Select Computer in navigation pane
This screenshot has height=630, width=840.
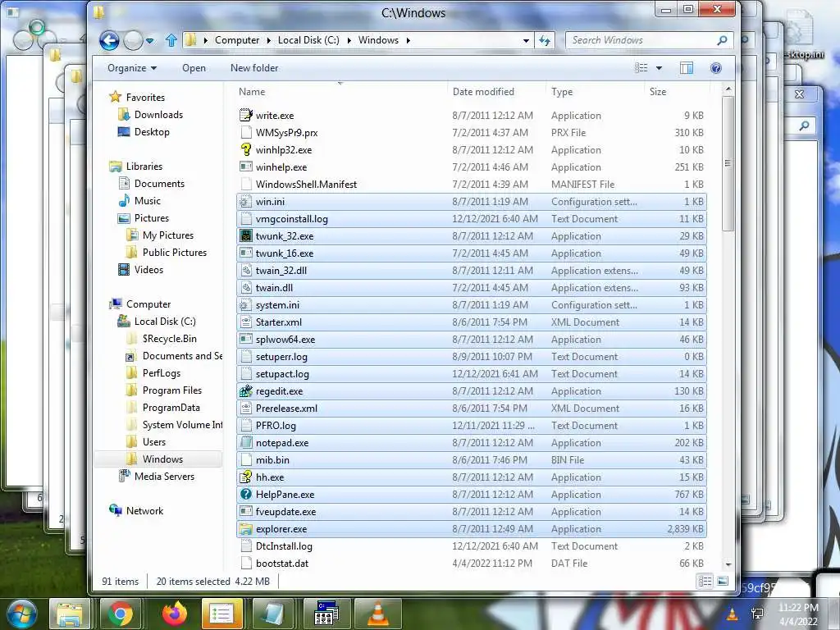click(x=148, y=304)
